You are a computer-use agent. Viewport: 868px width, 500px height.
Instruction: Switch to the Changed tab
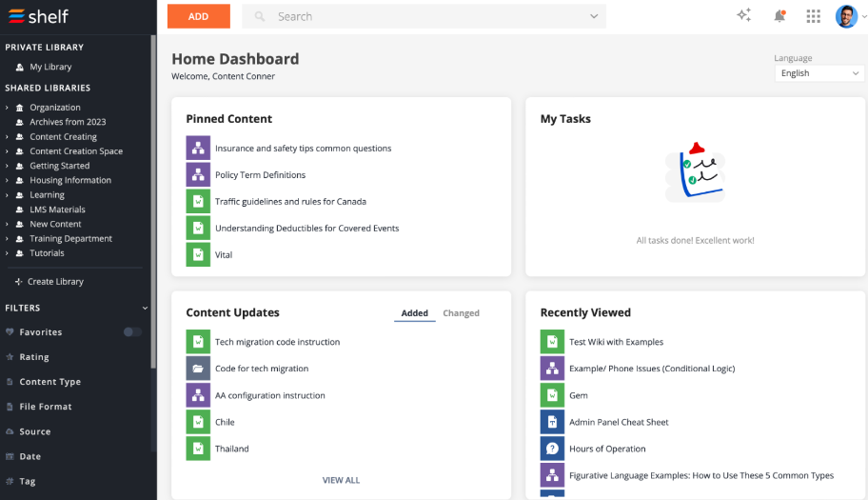(461, 312)
